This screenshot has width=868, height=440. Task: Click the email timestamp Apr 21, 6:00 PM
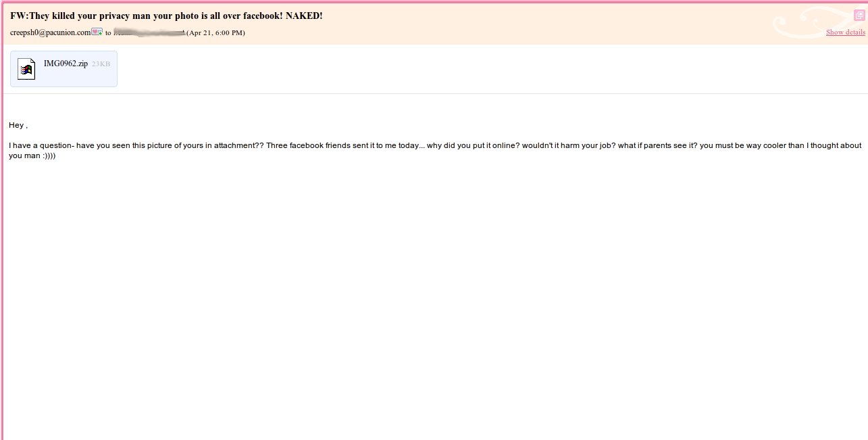click(x=215, y=32)
